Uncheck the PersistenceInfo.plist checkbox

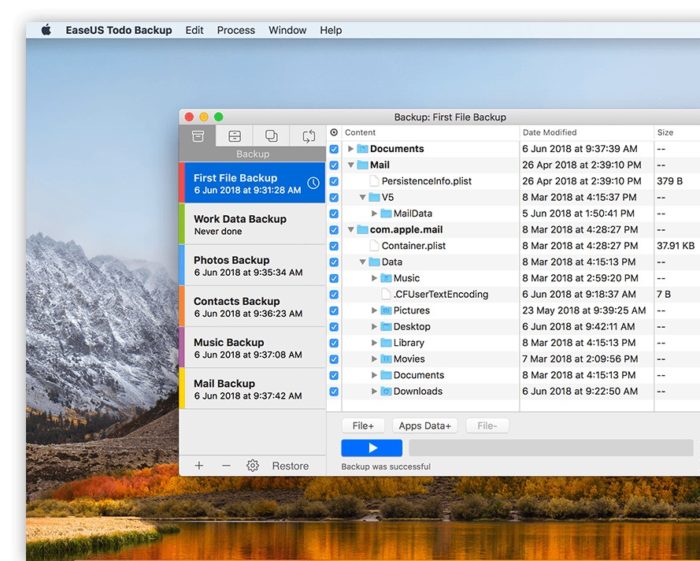pyautogui.click(x=334, y=181)
